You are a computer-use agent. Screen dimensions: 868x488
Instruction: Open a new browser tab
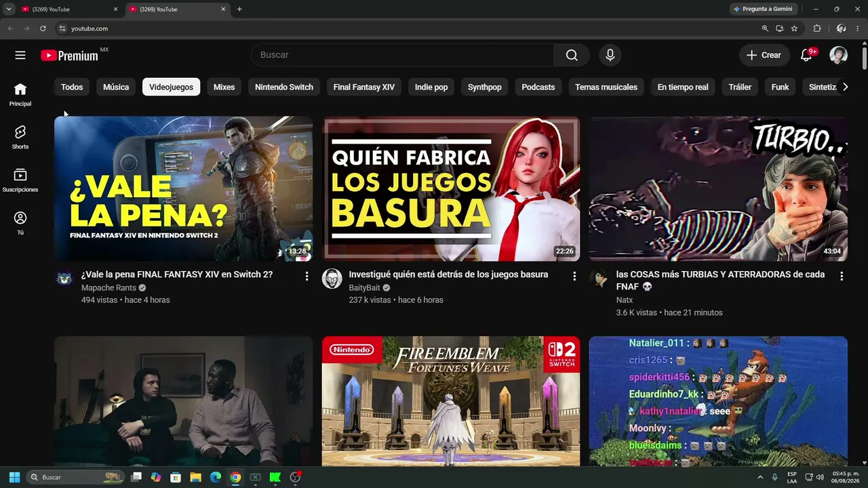[x=239, y=9]
